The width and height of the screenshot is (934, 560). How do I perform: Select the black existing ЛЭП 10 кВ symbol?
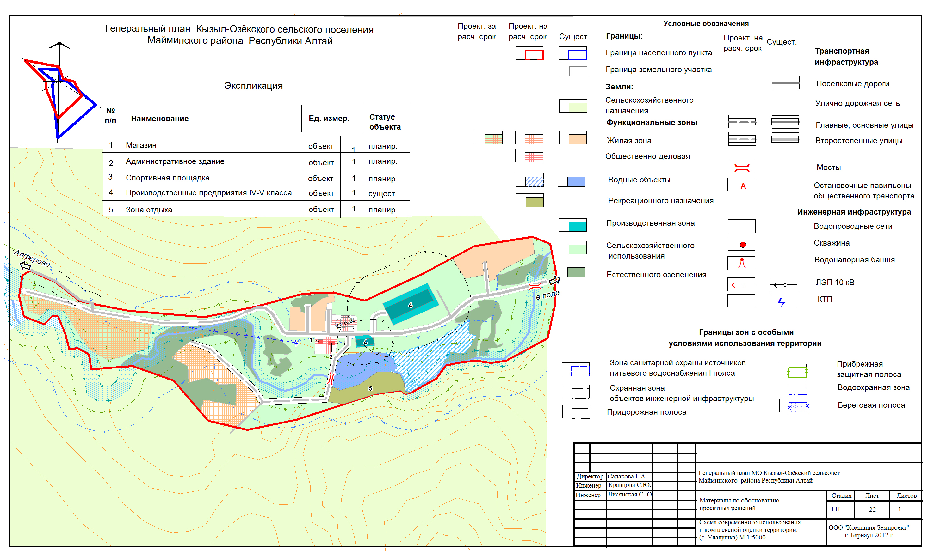pos(784,284)
